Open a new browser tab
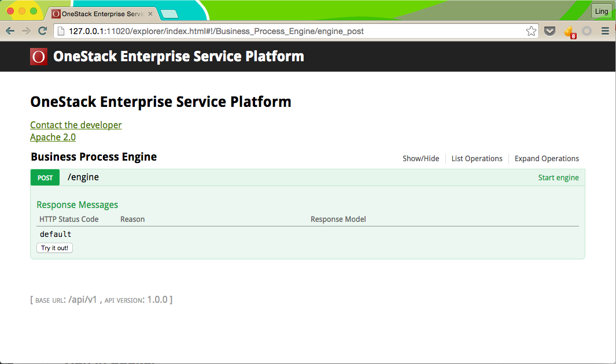This screenshot has width=616, height=364. click(169, 14)
